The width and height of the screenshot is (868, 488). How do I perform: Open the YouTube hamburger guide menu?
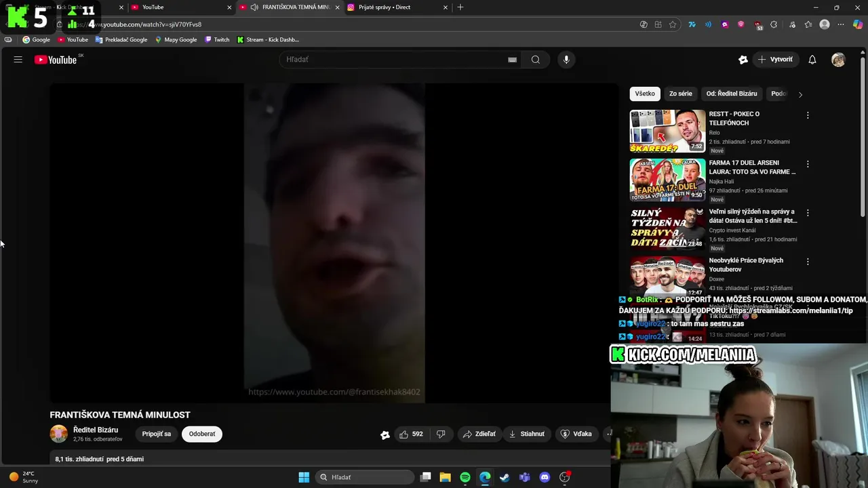[x=18, y=60]
